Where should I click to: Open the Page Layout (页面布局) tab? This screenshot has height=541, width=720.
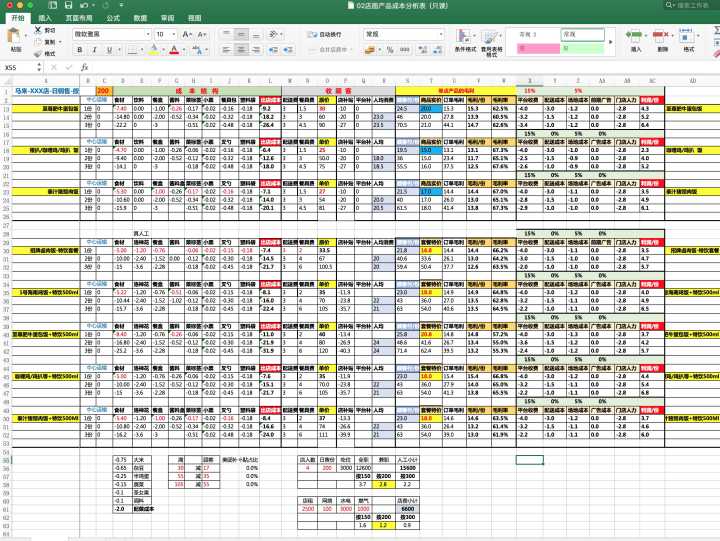point(79,18)
